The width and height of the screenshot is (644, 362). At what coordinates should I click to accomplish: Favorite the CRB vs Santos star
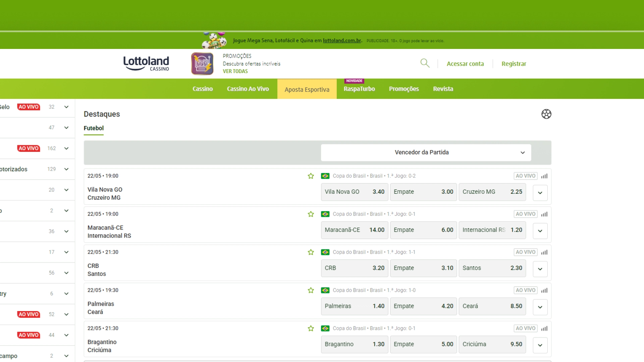coord(311,252)
